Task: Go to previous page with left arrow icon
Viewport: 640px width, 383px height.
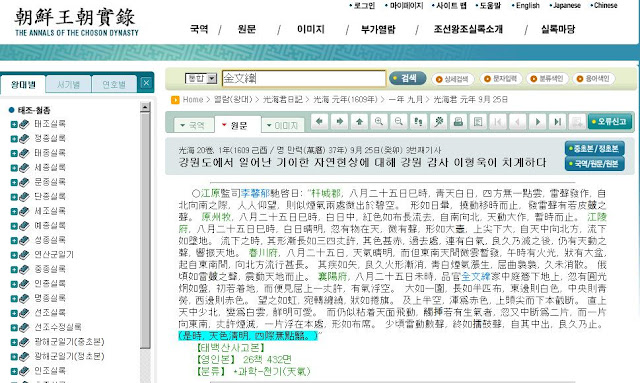Action: pos(320,122)
